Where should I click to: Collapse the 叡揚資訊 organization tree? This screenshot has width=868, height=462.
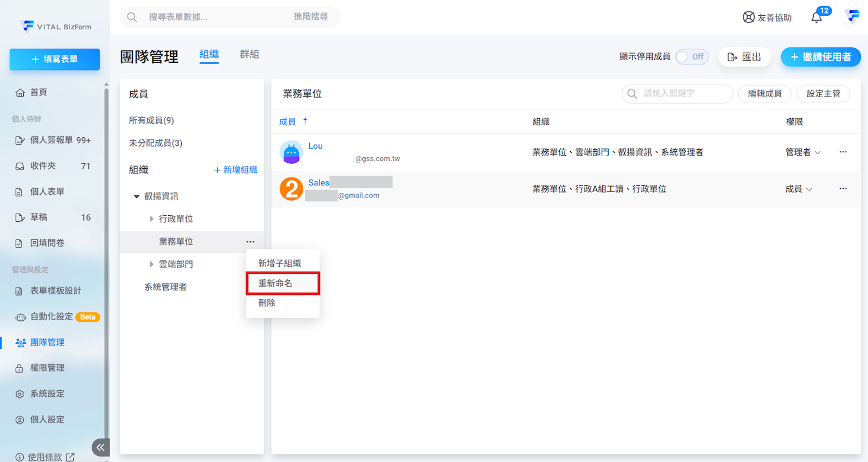[137, 196]
